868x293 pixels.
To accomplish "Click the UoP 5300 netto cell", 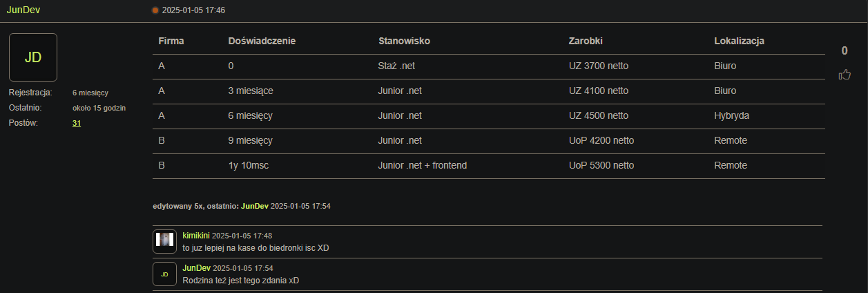I will pos(601,165).
